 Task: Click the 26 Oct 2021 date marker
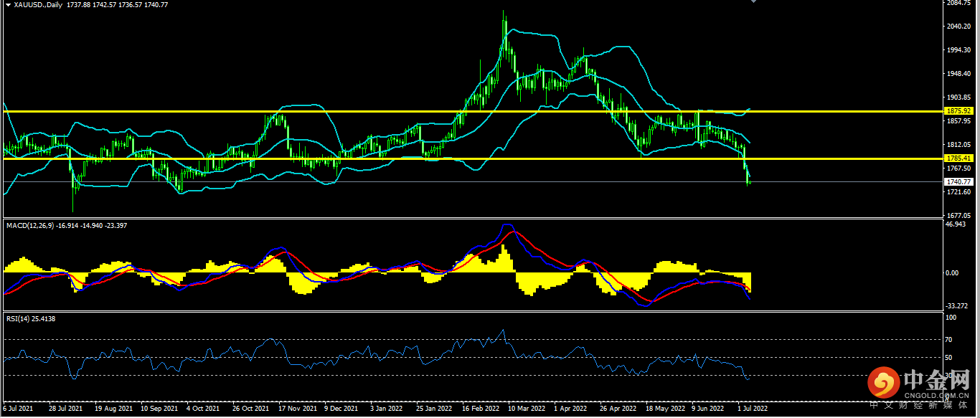pyautogui.click(x=250, y=409)
